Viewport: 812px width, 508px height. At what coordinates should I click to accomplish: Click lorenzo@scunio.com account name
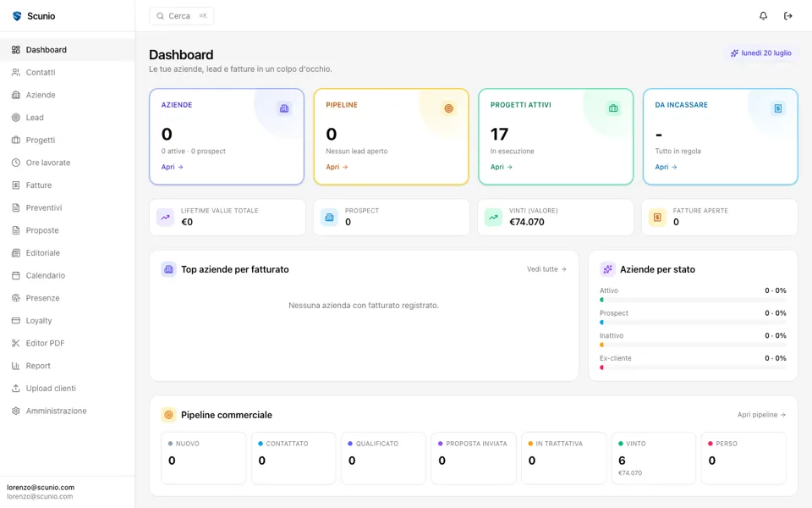[x=41, y=488]
